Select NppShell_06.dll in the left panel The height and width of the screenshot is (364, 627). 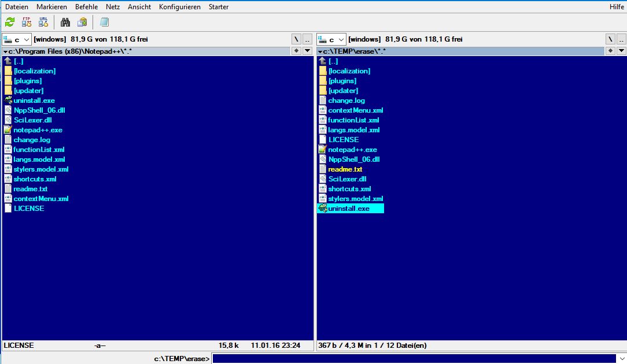(39, 110)
